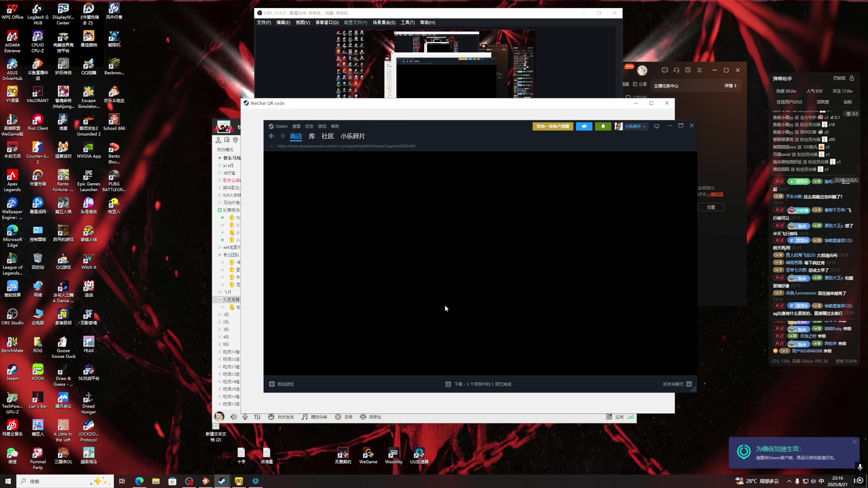Switch to 活跃度 tab in 弹幕助手
868x488 pixels.
[x=823, y=102]
